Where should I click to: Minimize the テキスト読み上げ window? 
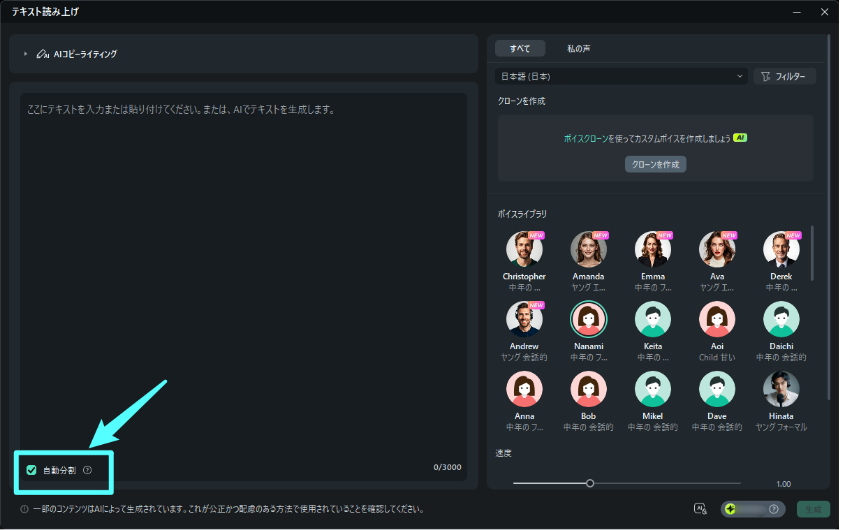coord(797,12)
